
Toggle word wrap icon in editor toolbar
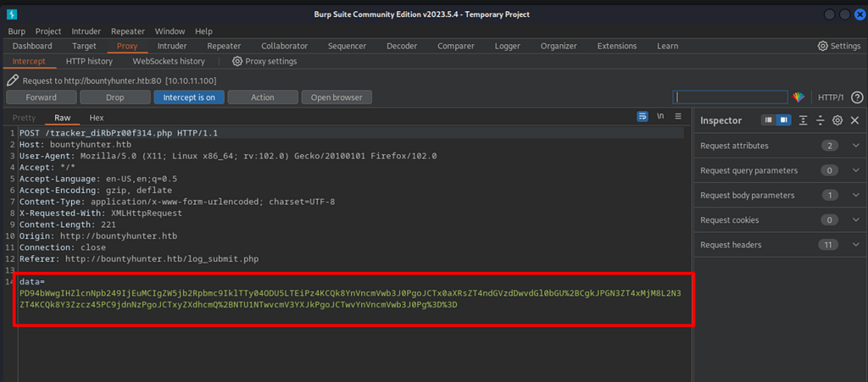coord(643,117)
